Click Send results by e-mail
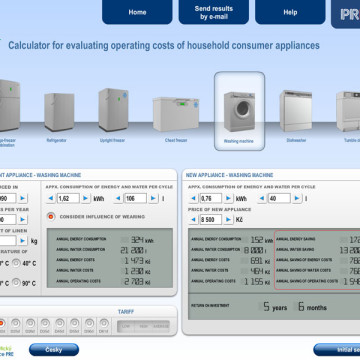The height and width of the screenshot is (360, 360). pyautogui.click(x=214, y=12)
